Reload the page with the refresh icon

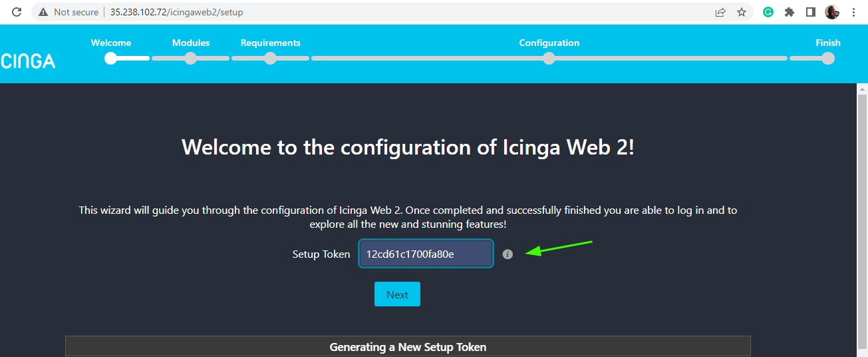tap(17, 12)
